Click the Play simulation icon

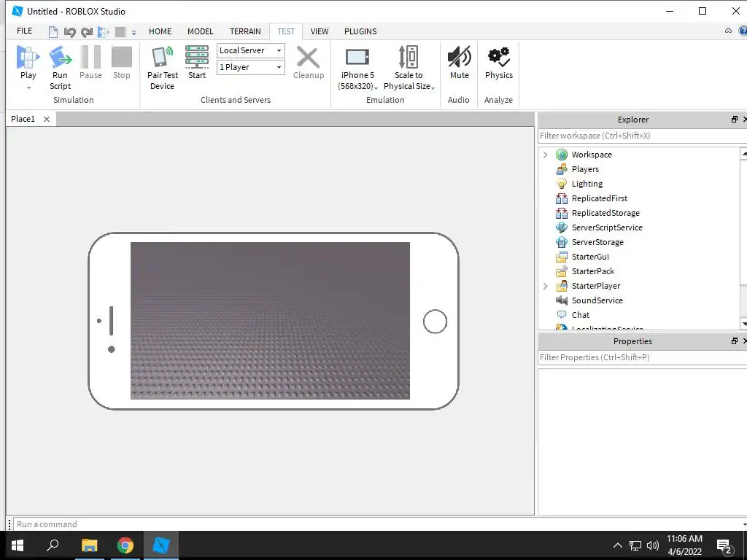[28, 57]
